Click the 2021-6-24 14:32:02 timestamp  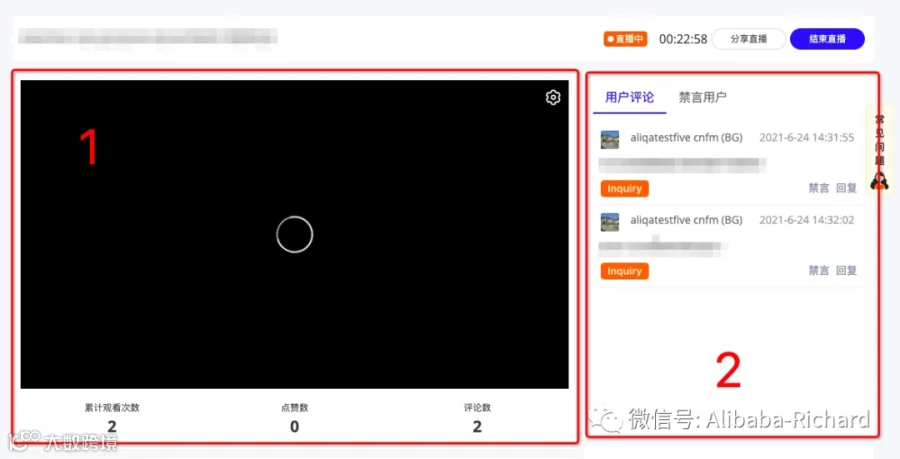tap(806, 220)
